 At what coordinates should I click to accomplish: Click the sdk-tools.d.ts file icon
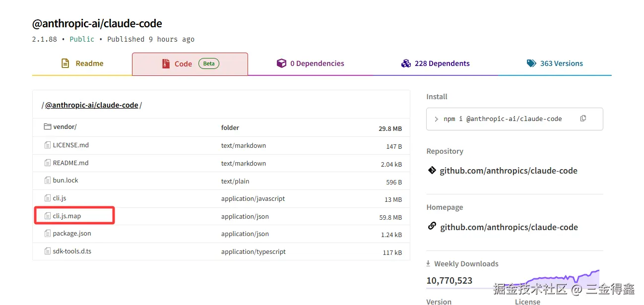pos(48,251)
